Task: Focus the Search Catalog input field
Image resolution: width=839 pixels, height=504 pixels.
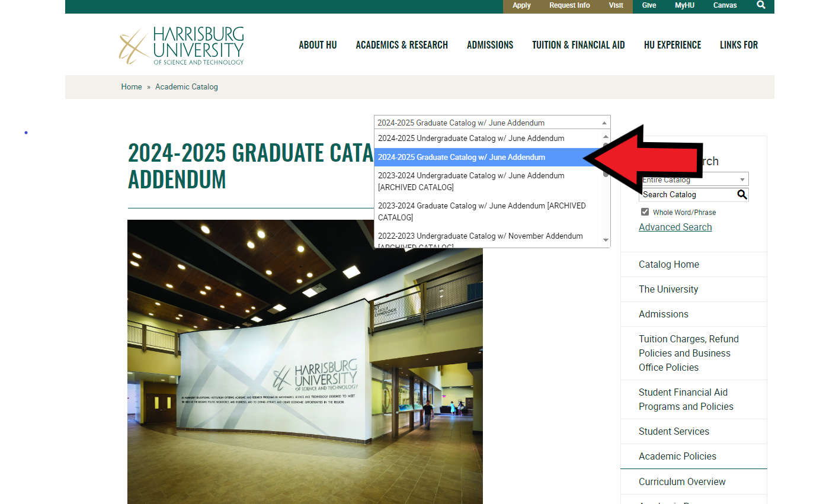Action: coord(687,194)
